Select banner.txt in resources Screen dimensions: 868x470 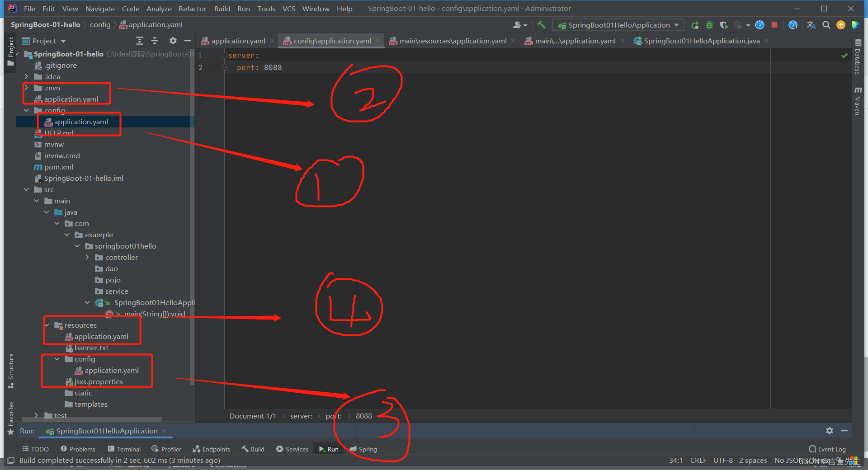click(91, 348)
